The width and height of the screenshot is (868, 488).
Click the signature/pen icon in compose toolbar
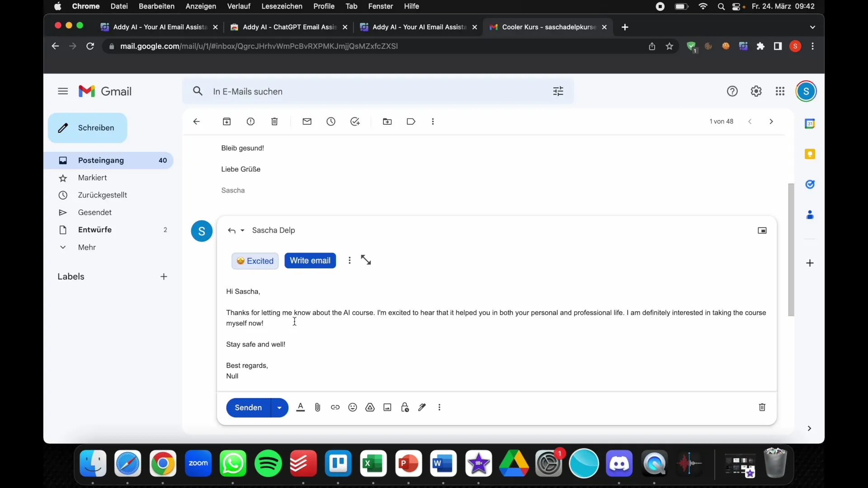coord(421,407)
